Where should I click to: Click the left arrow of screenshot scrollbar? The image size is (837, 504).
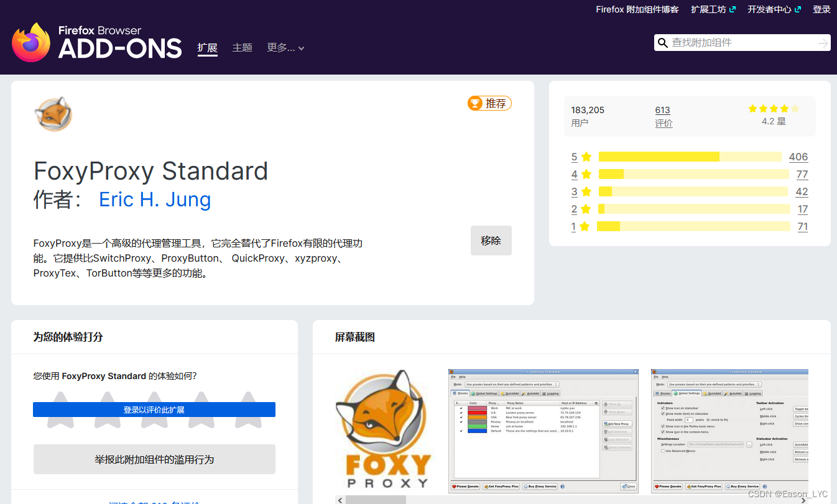(x=340, y=500)
